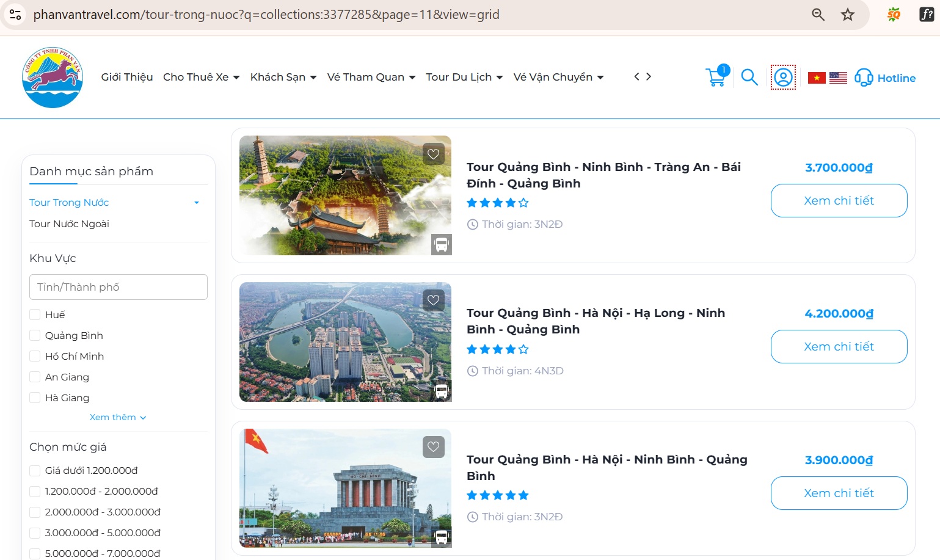Switch language with the US flag
Image resolution: width=940 pixels, height=560 pixels.
coord(838,78)
